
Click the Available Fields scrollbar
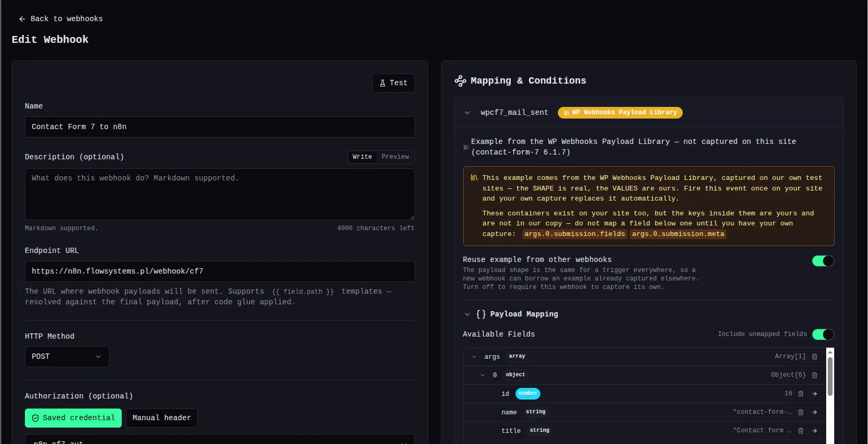coord(830,376)
